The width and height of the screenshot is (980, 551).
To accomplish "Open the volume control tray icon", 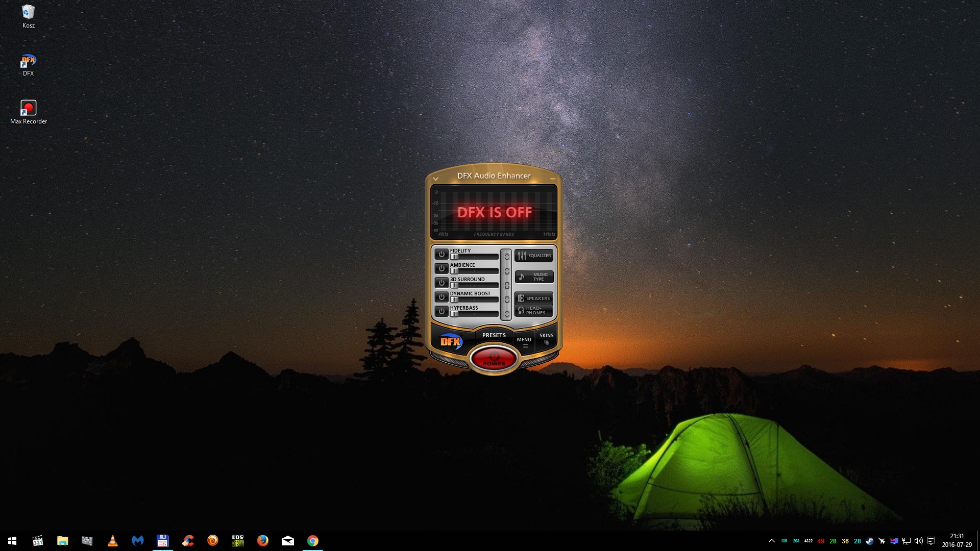I will point(919,541).
